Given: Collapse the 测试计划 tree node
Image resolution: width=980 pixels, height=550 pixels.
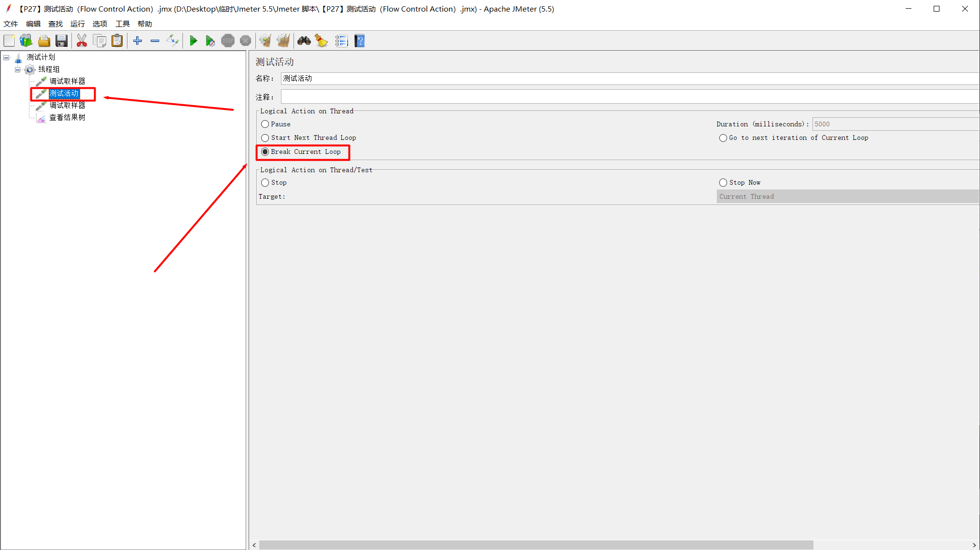Looking at the screenshot, I should (6, 57).
